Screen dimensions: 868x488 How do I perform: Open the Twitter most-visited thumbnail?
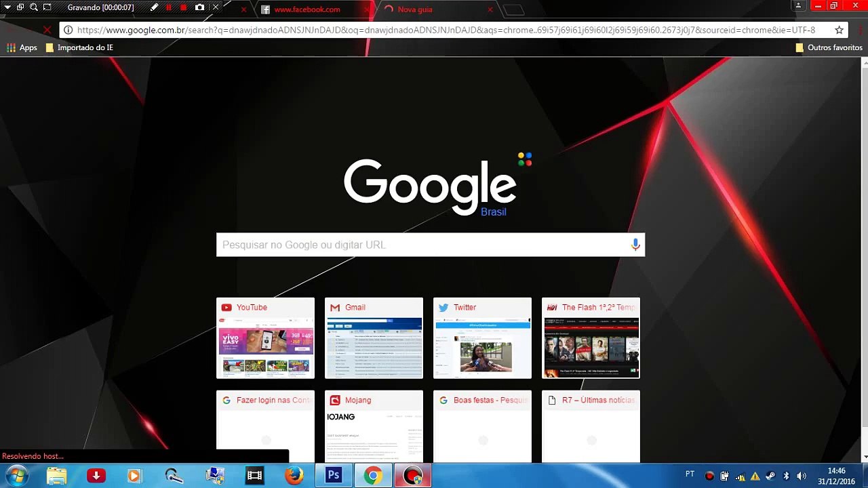tap(482, 338)
